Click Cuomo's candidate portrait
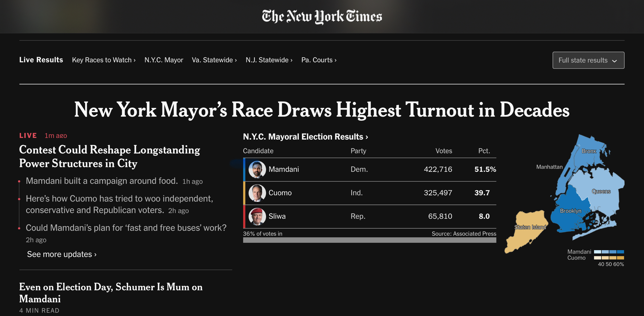The width and height of the screenshot is (644, 316). (x=257, y=193)
